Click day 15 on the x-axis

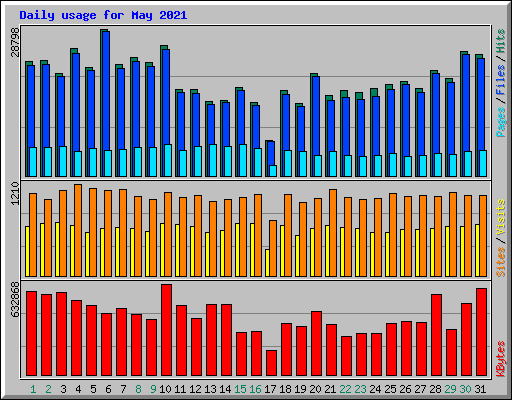(240, 389)
